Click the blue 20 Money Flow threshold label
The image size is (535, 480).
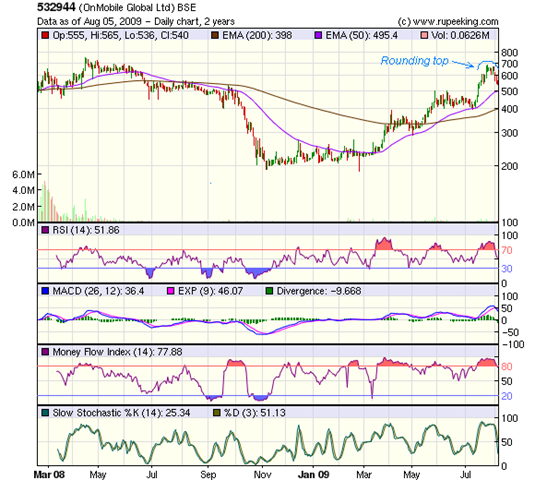(x=507, y=396)
